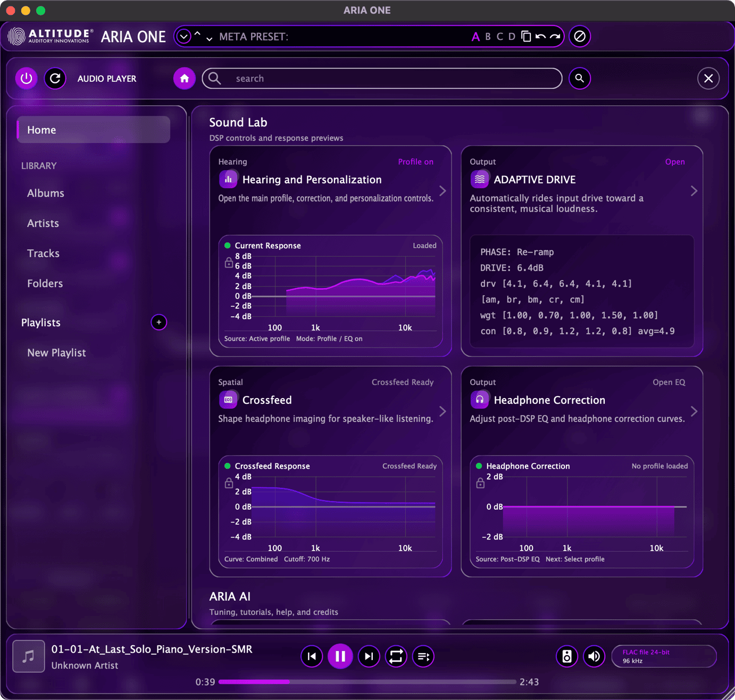735x700 pixels.
Task: Open the New Playlist entry
Action: click(x=56, y=353)
